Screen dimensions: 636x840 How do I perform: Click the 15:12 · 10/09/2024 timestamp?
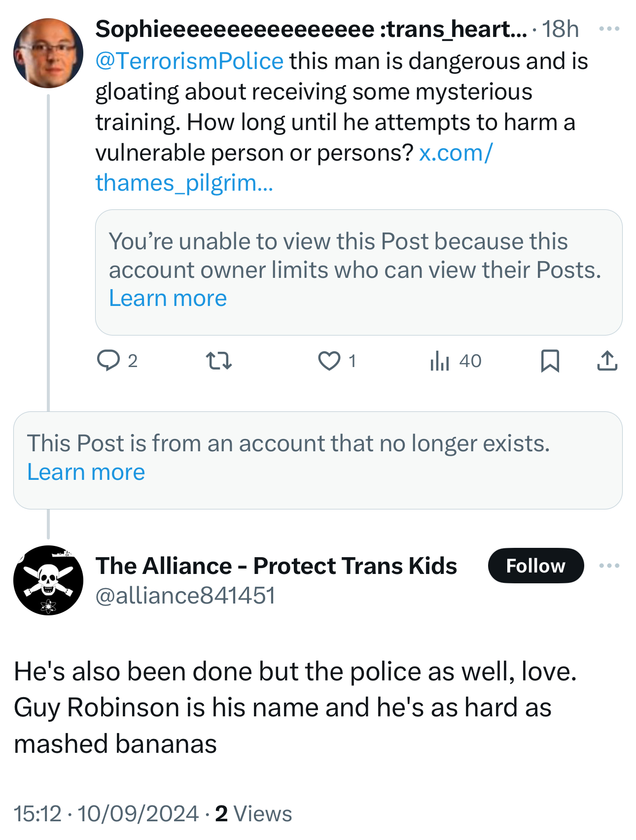pyautogui.click(x=106, y=814)
